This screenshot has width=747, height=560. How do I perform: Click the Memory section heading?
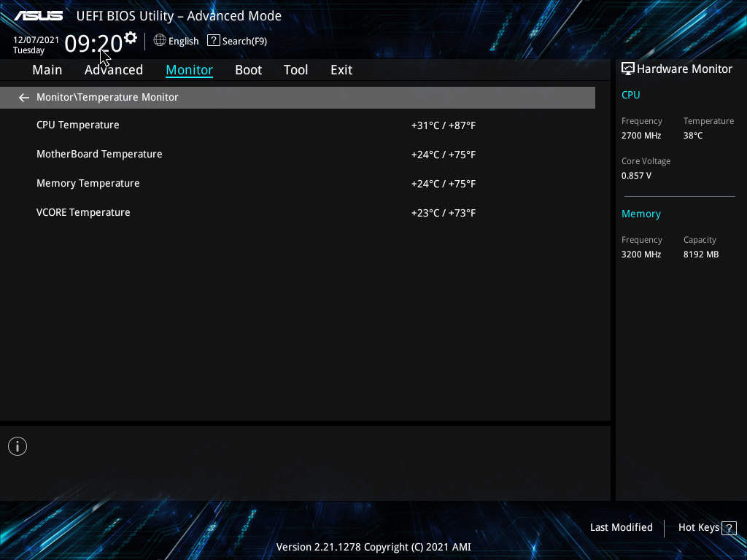641,214
